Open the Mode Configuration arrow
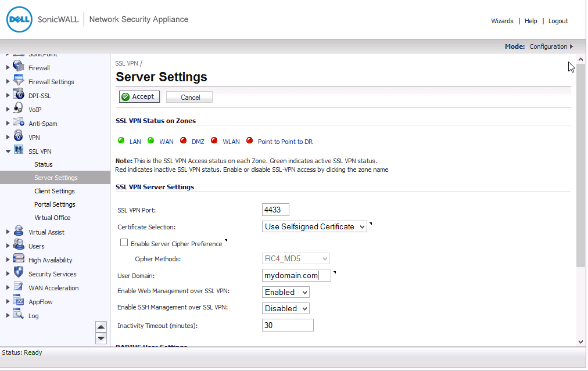 pyautogui.click(x=572, y=46)
